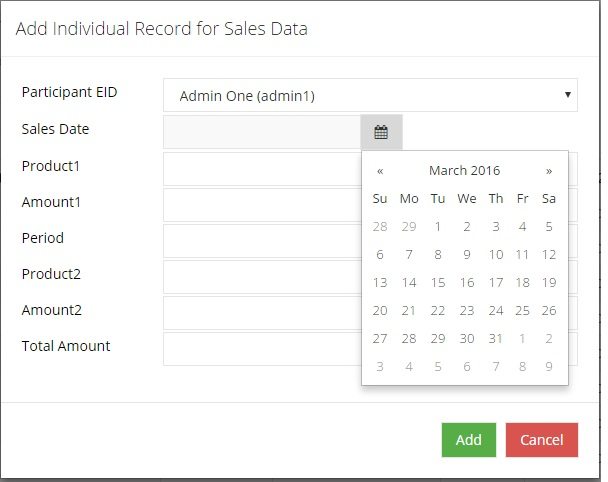The width and height of the screenshot is (608, 482).
Task: Select March 23 in the calendar
Action: pyautogui.click(x=467, y=311)
